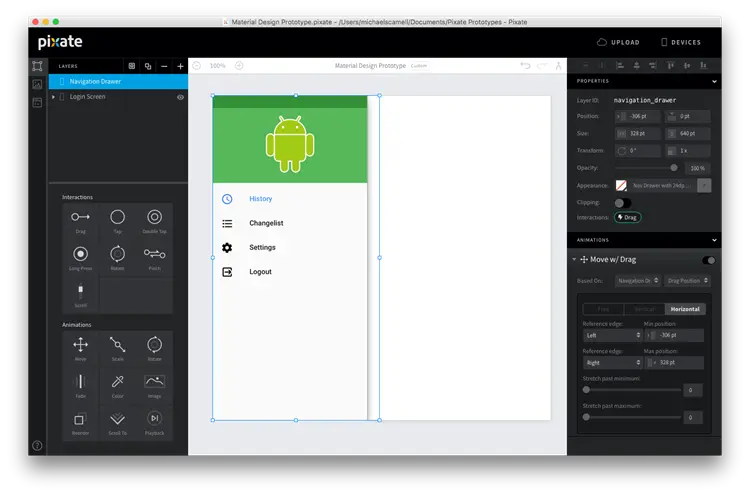750x497 pixels.
Task: Choose the Scroll To animation icon
Action: point(117,419)
